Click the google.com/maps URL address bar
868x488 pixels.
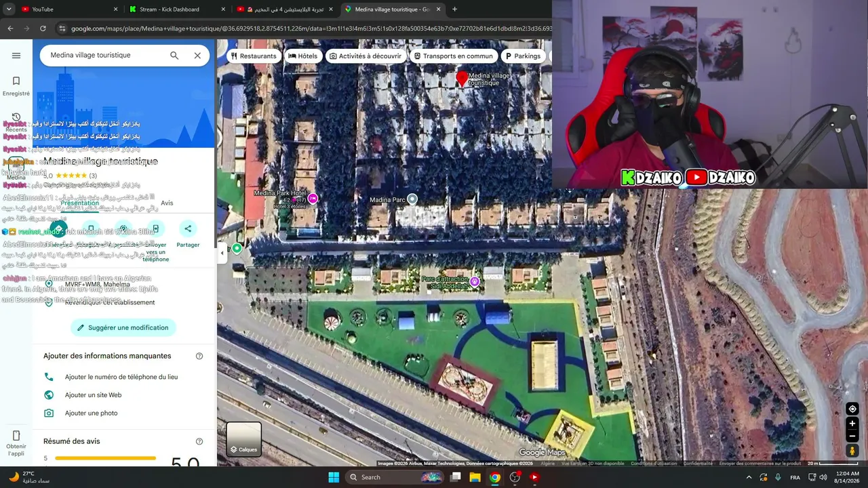pyautogui.click(x=311, y=28)
